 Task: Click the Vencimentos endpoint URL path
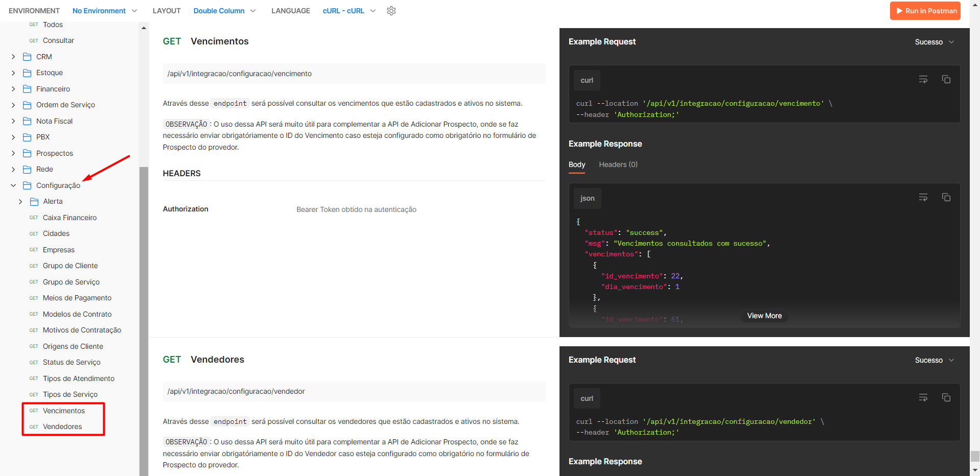[239, 74]
